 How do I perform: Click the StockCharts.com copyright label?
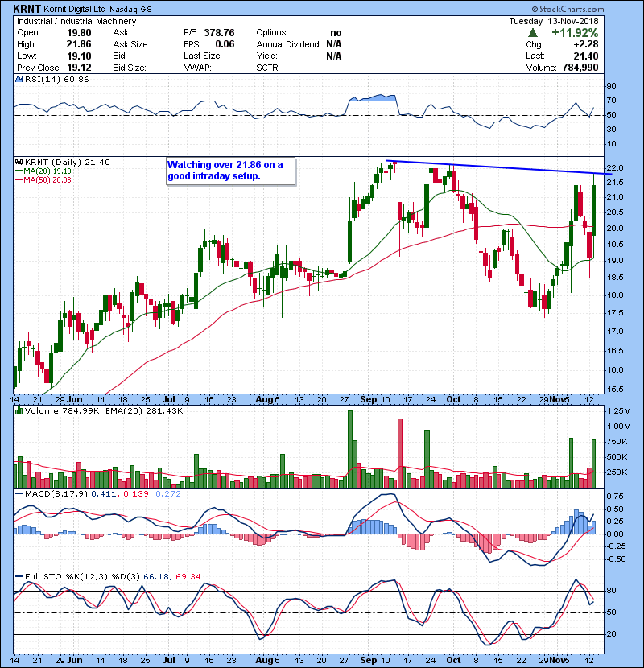pyautogui.click(x=568, y=9)
